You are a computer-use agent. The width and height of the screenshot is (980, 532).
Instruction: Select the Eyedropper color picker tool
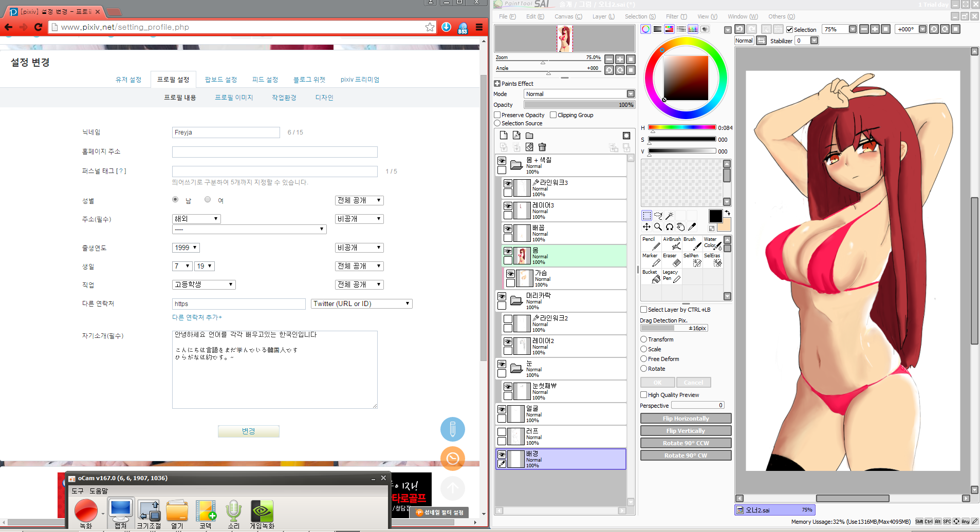pyautogui.click(x=692, y=226)
